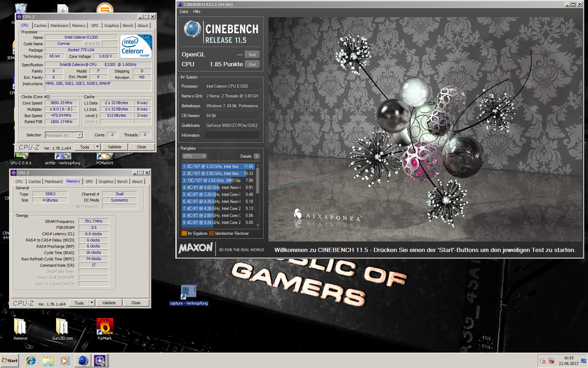Screen dimensions: 588x368
Task: Click the Intel Celeron E1200 name field
Action: pos(81,37)
